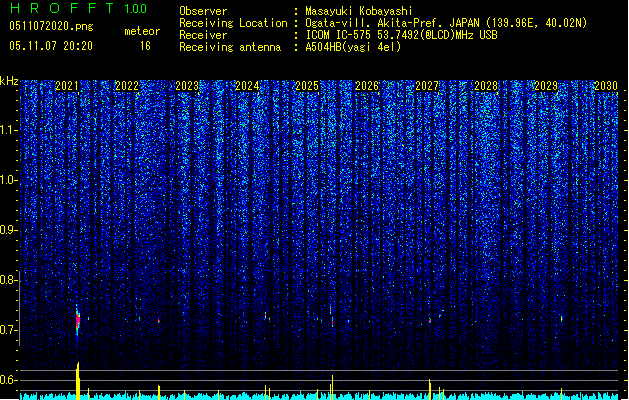This screenshot has height=400, width=629.
Task: Click the 2025 time marker
Action: coord(307,86)
